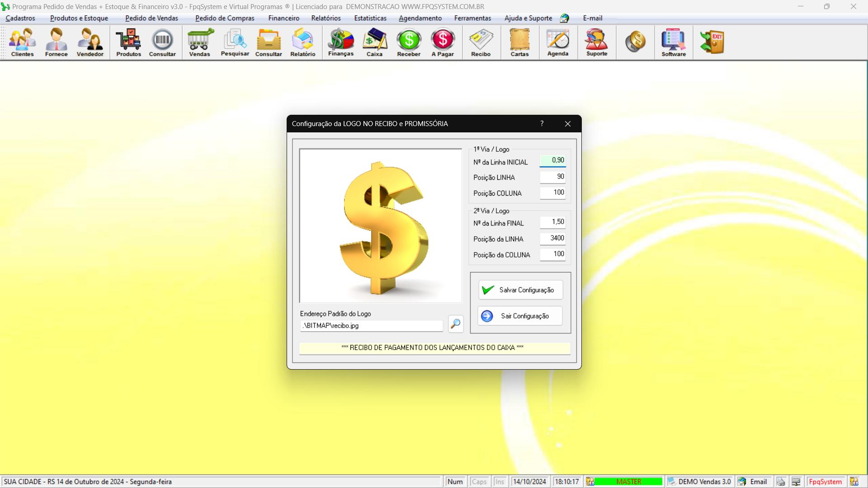868x488 pixels.
Task: Click the RECIBO DE PAGAMENTO banner text
Action: coord(433,347)
